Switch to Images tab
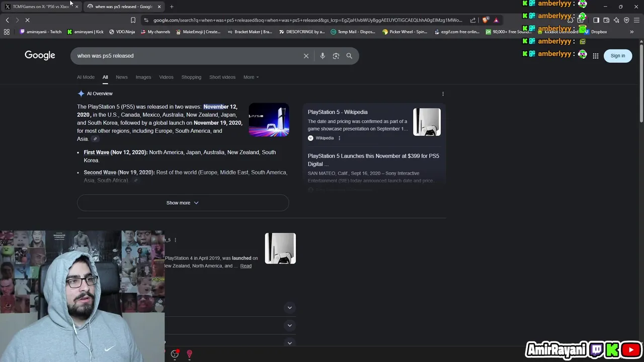The height and width of the screenshot is (362, 644). pyautogui.click(x=143, y=77)
